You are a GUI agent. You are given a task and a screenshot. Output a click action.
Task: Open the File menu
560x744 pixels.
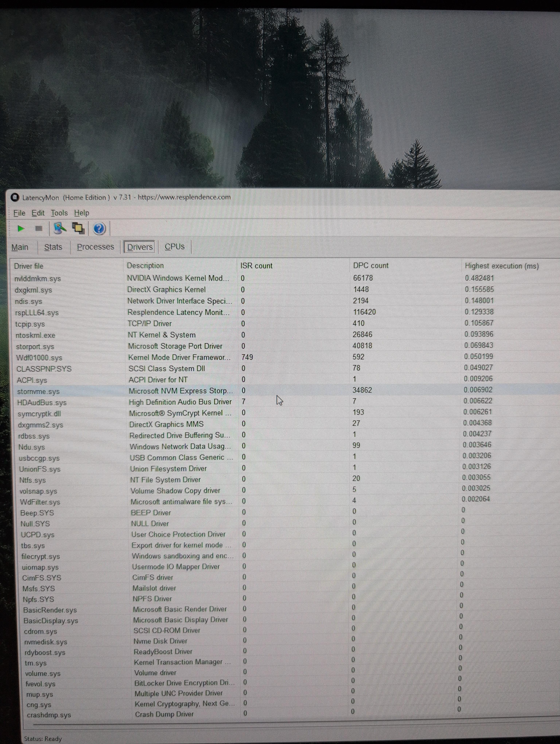point(19,213)
